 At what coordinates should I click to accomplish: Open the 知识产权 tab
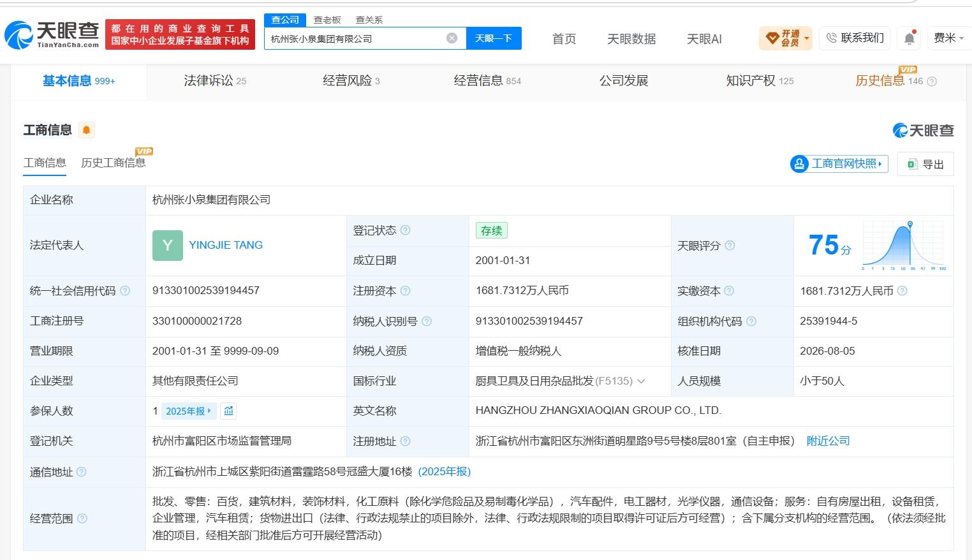coord(760,81)
